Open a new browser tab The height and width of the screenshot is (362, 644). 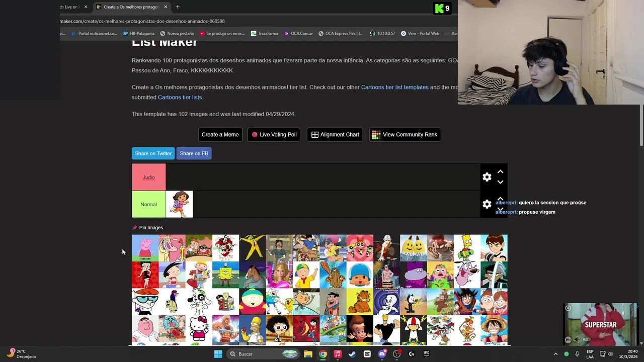tap(178, 7)
